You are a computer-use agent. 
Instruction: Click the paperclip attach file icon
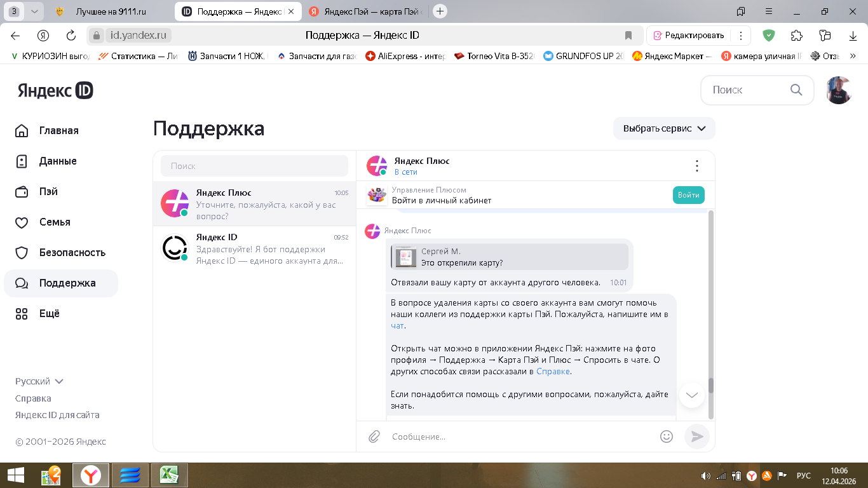374,437
